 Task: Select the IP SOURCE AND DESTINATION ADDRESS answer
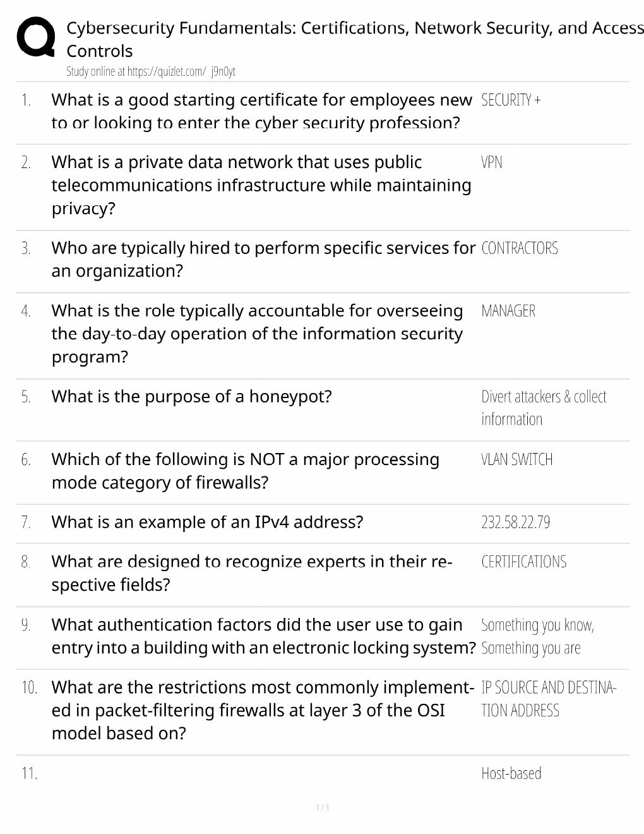(x=549, y=699)
